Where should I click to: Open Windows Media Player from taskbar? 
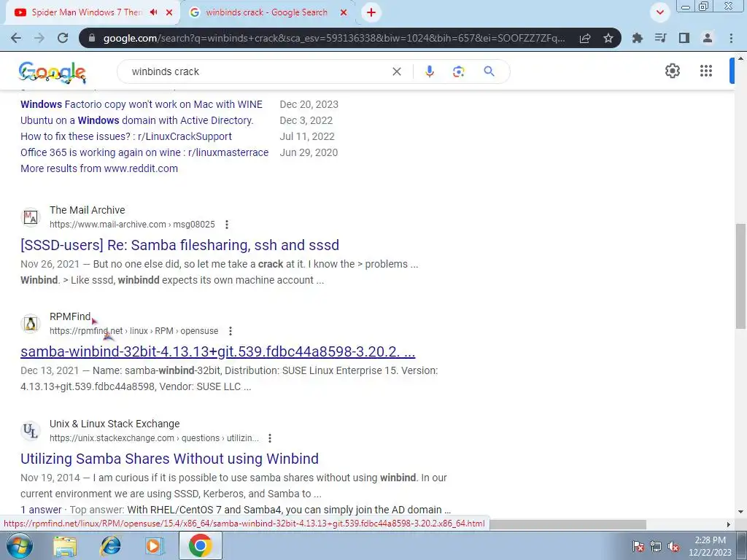coord(155,545)
